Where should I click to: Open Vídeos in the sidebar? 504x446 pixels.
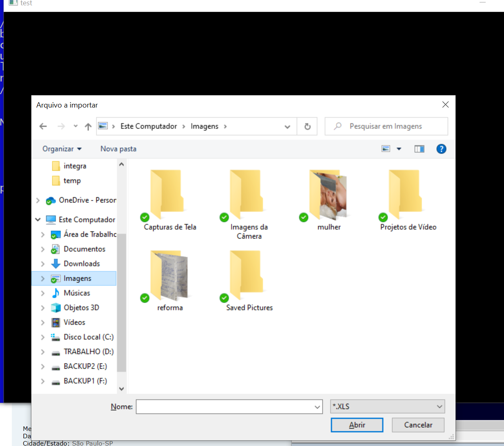tap(68, 322)
